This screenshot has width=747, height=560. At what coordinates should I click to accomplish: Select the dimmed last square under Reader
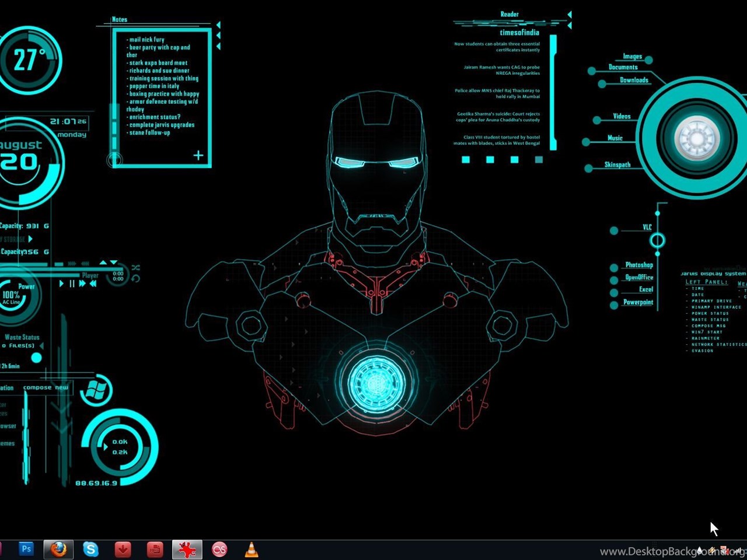(x=539, y=159)
